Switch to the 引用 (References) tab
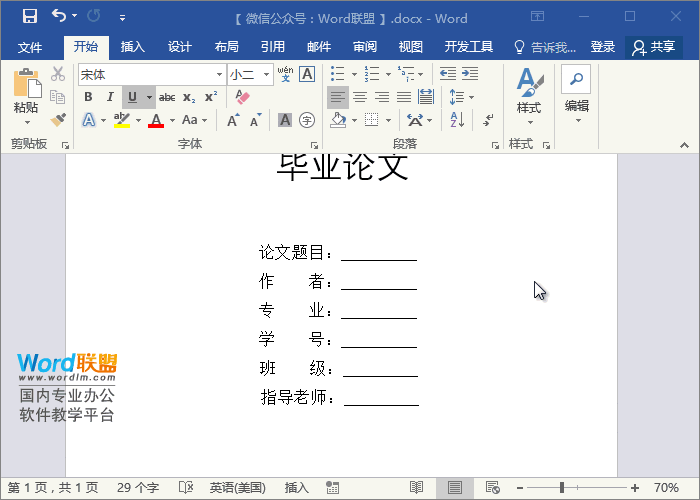This screenshot has height=500, width=700. (273, 47)
